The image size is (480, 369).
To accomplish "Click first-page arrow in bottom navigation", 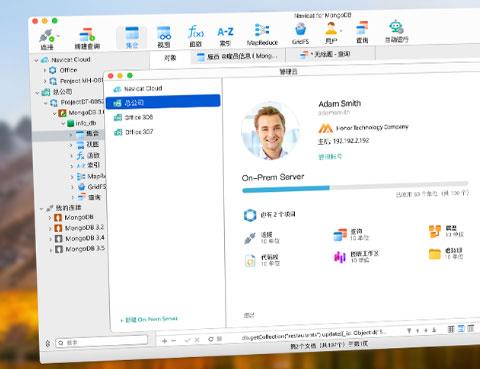I will [x=409, y=331].
